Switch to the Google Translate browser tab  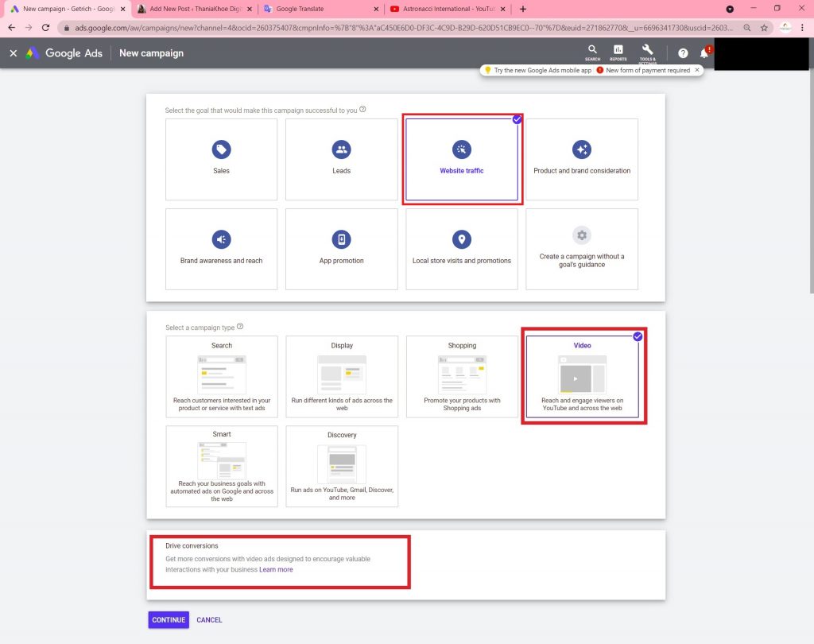[320, 9]
